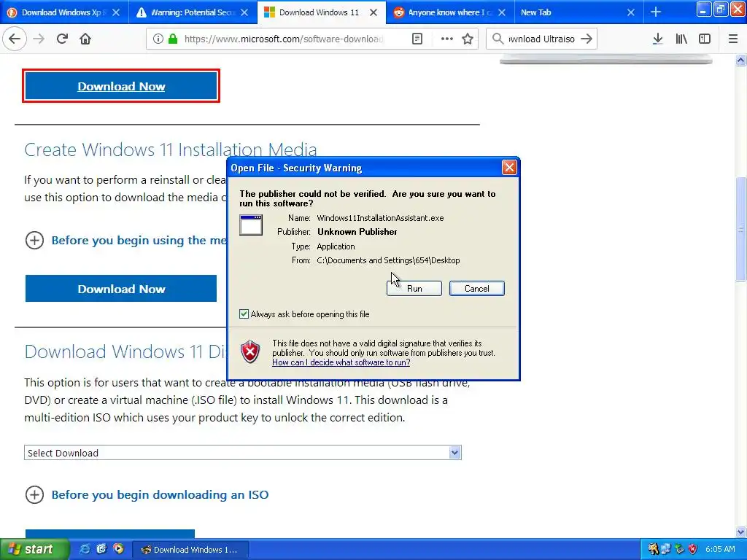This screenshot has width=747, height=560.
Task: Close the security warning with the X
Action: click(x=509, y=168)
